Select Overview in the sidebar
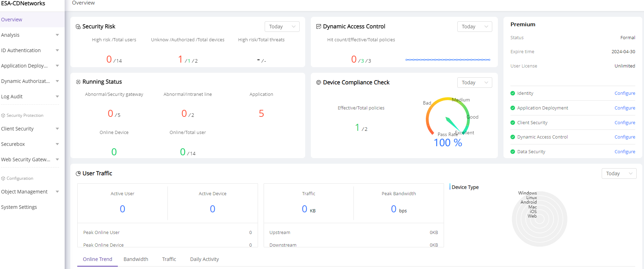Screen dimensions: 644x269 pyautogui.click(x=32, y=20)
